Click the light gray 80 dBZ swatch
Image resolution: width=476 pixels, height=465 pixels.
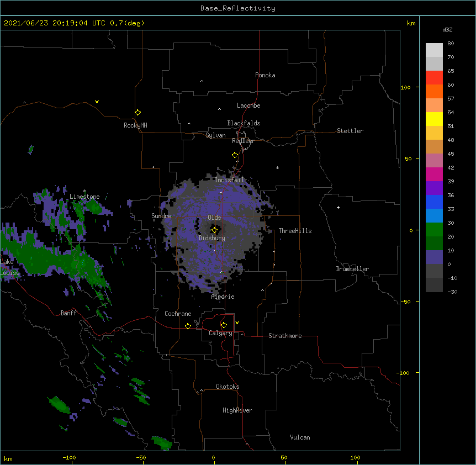coord(434,50)
